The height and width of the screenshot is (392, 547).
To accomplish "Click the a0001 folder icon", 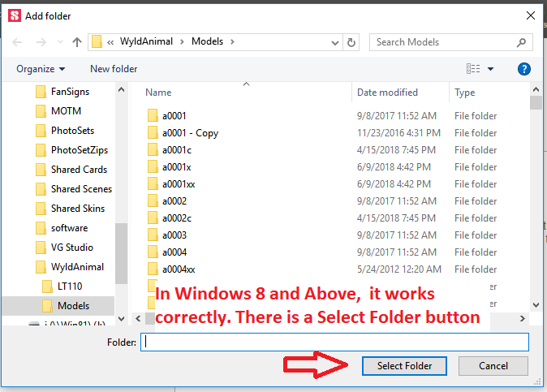I will pos(152,116).
